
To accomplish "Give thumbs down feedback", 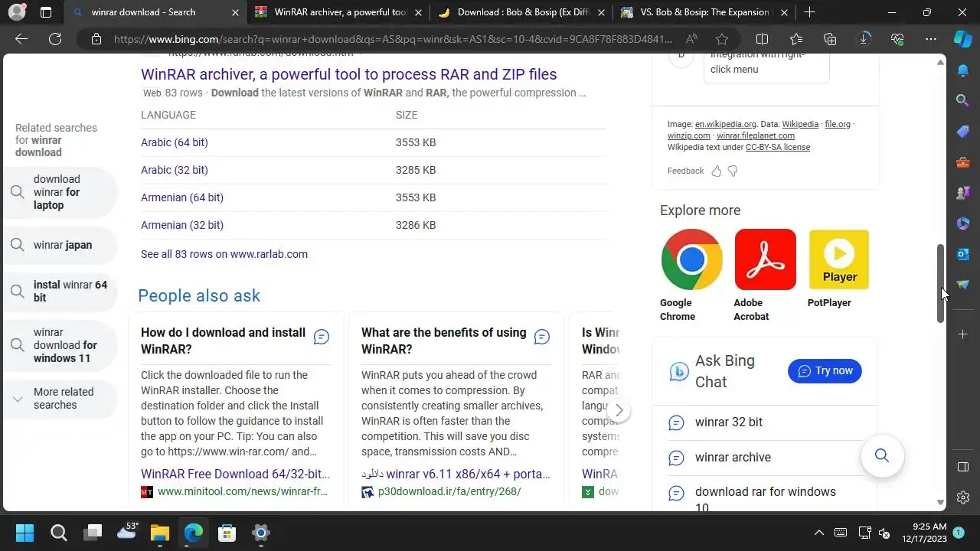I will (733, 171).
